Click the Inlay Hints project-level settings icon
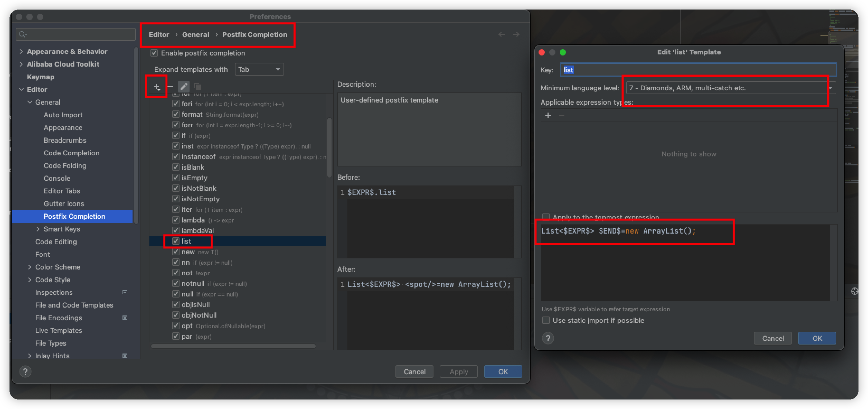This screenshot has height=409, width=868. 125,356
